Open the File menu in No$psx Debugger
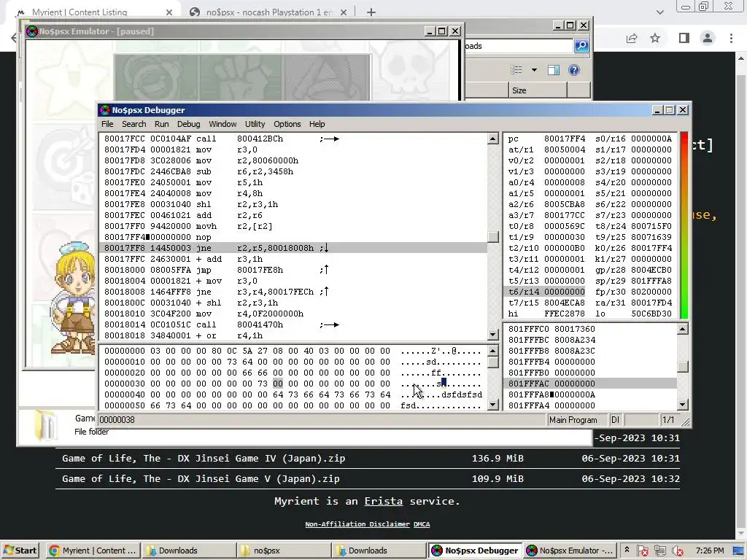This screenshot has width=747, height=560. coord(107,124)
